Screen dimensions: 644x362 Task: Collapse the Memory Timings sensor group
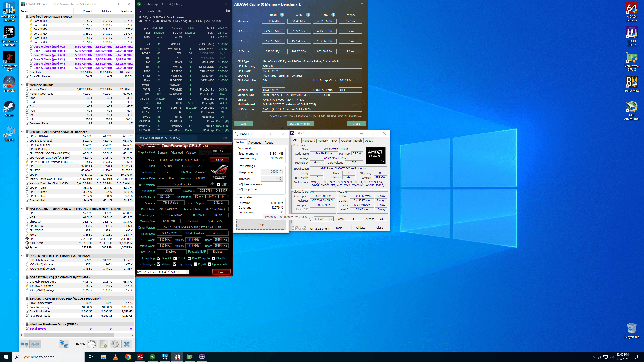22,85
